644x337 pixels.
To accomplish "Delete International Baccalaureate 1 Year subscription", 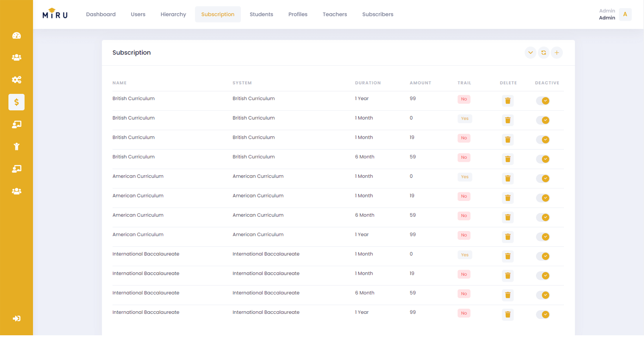I will tap(507, 314).
